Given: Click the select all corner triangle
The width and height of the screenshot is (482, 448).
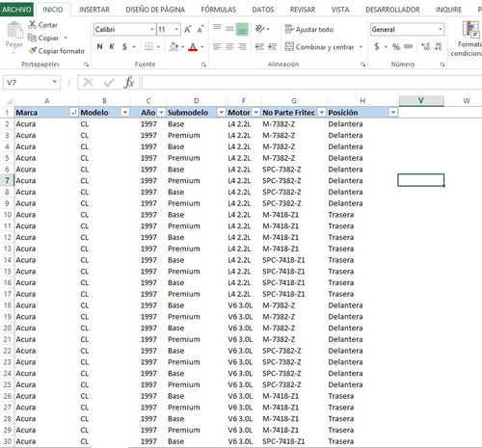Looking at the screenshot, I should pos(9,101).
